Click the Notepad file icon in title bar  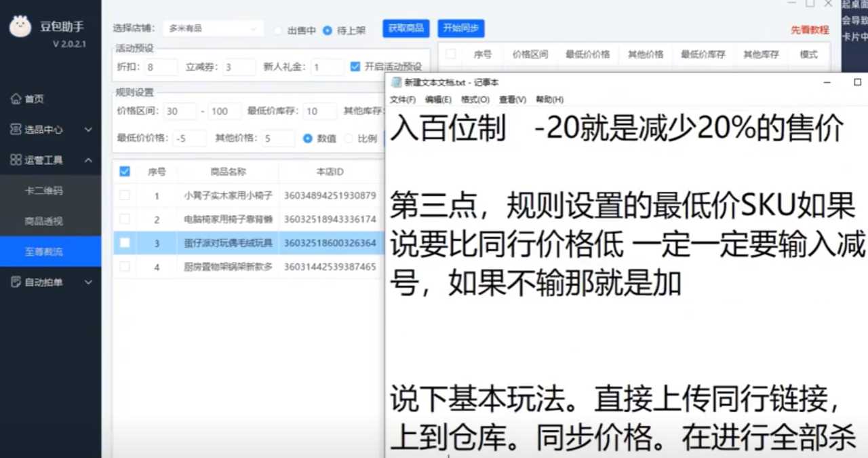(x=396, y=82)
